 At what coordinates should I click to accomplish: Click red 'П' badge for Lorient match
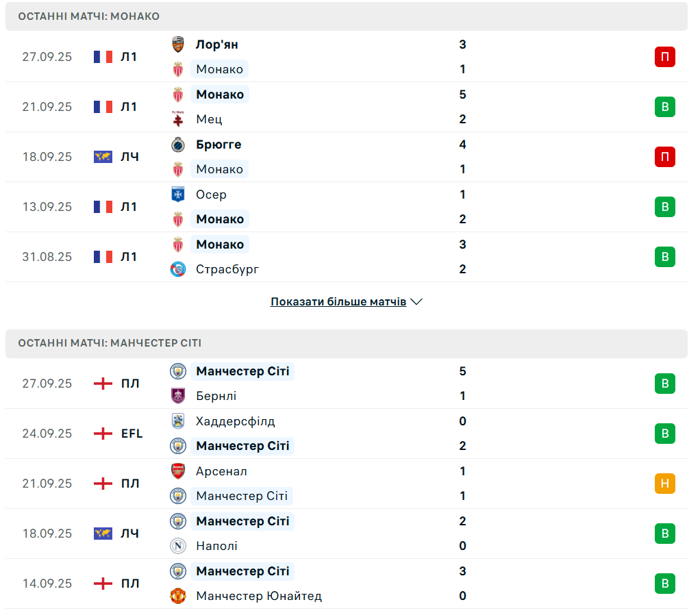click(x=664, y=57)
